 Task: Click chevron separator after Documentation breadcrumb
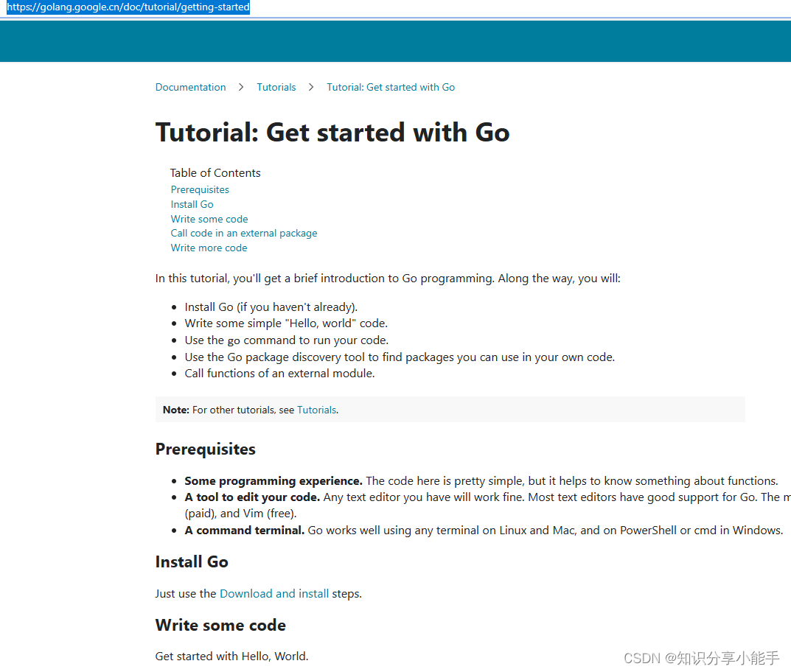pyautogui.click(x=241, y=87)
